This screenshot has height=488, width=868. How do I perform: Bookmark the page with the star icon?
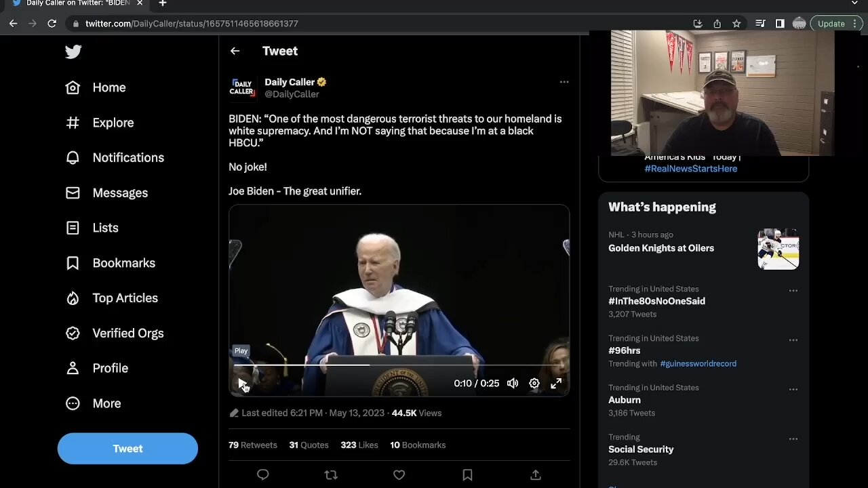(x=736, y=24)
